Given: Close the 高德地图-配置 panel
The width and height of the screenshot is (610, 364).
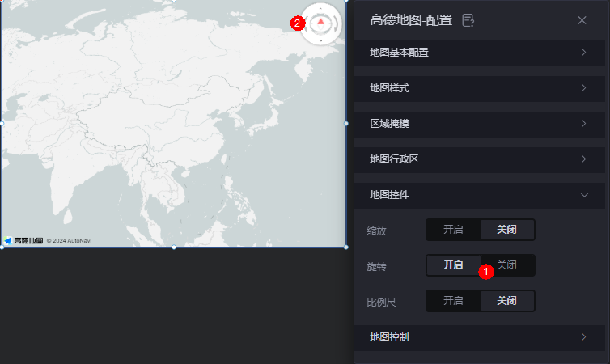Looking at the screenshot, I should coord(582,20).
